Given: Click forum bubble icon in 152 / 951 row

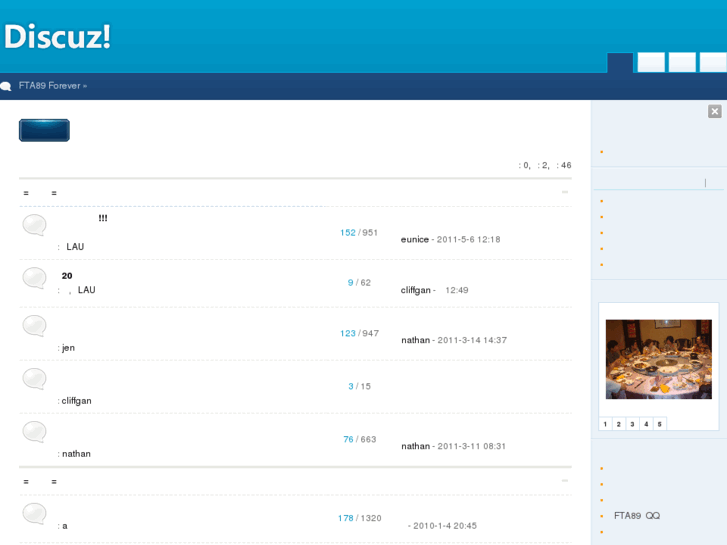Looking at the screenshot, I should point(34,225).
